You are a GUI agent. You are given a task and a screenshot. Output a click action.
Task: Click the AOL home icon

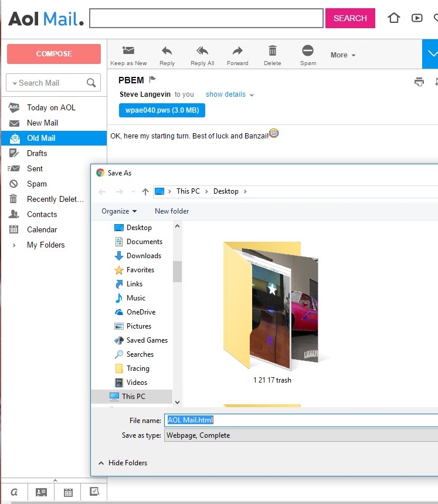point(393,18)
